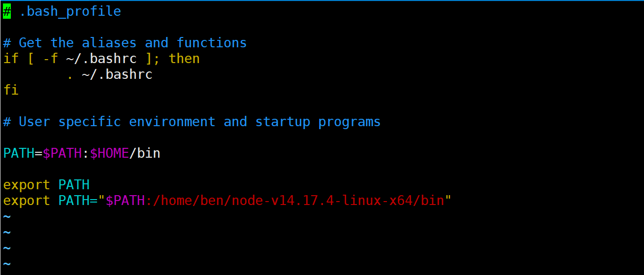Image resolution: width=644 pixels, height=275 pixels.
Task: Click '~/.bashrc' in the if condition
Action: (101, 59)
